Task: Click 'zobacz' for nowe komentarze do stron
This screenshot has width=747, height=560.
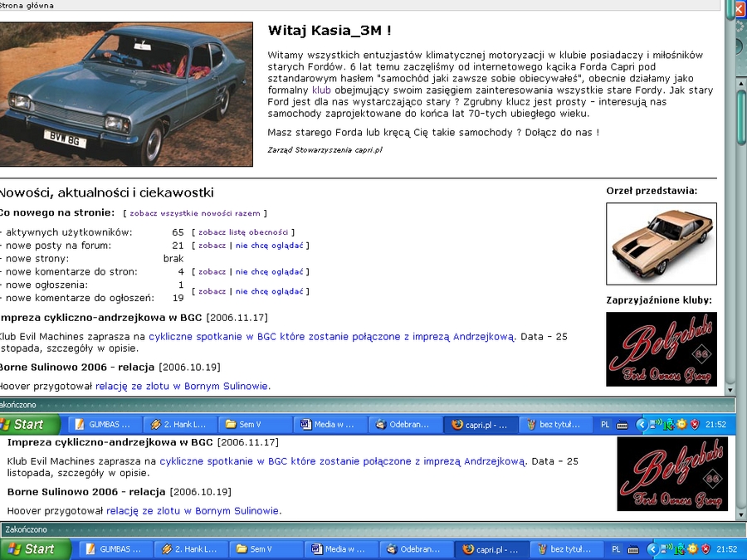Action: pos(212,272)
